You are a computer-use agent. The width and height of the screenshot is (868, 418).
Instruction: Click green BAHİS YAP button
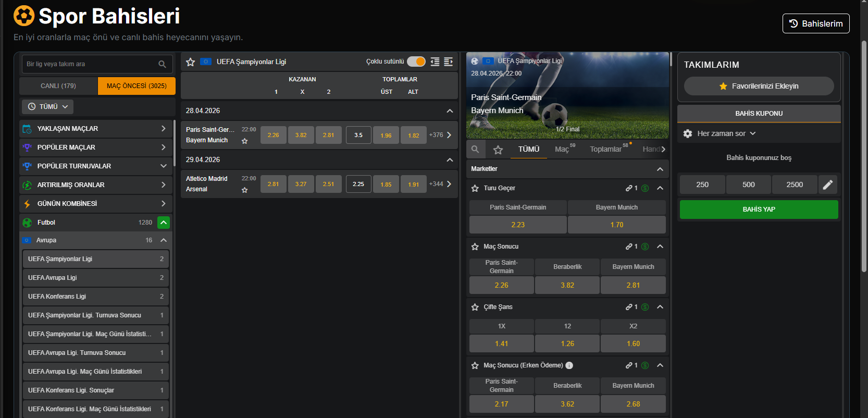coord(759,210)
